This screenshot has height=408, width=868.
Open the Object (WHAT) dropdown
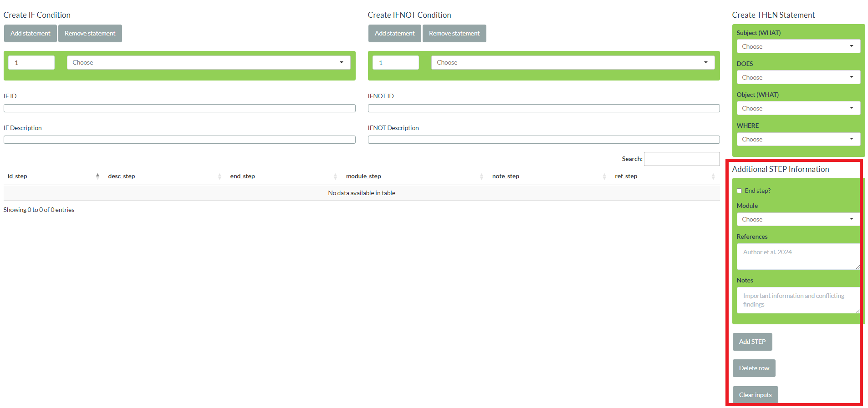[798, 108]
